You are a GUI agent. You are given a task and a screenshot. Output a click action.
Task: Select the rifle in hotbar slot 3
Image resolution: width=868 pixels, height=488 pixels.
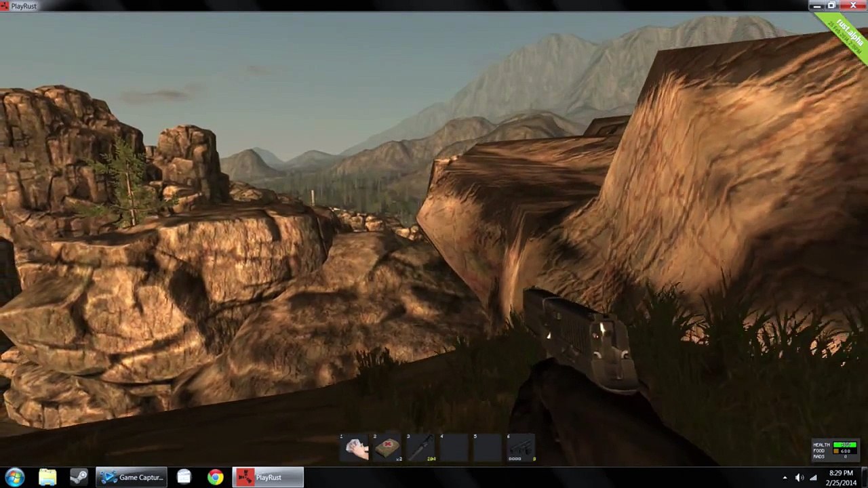click(421, 448)
